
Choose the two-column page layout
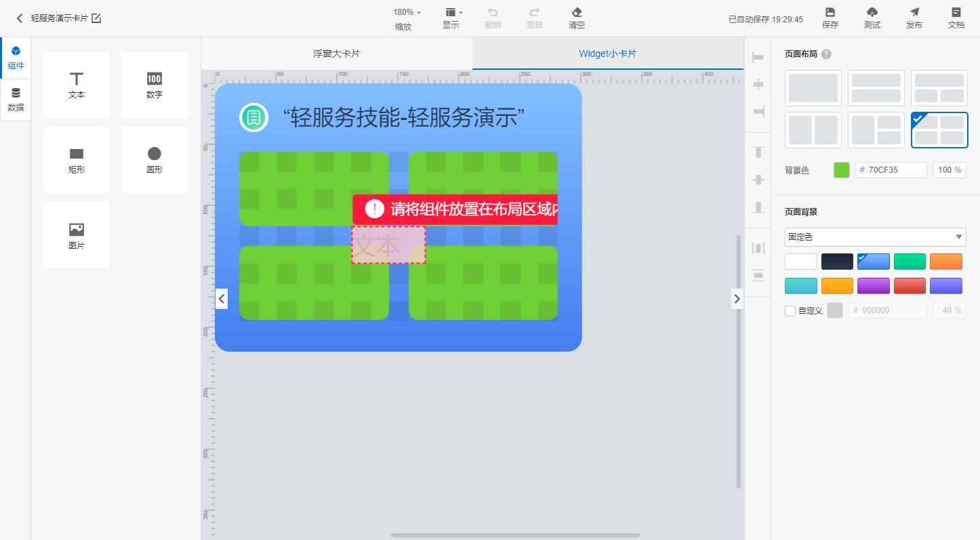click(813, 130)
